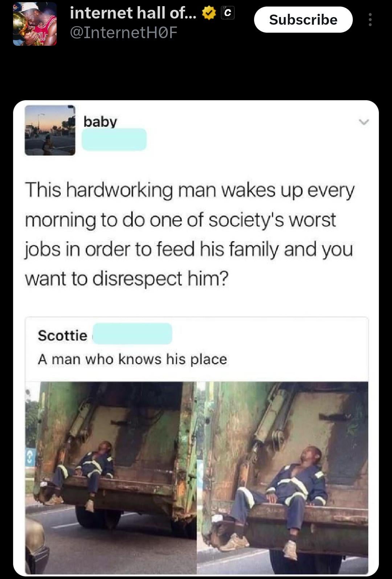The width and height of the screenshot is (392, 579).
Task: Click the tweet text about hardworking man
Action: tap(189, 234)
